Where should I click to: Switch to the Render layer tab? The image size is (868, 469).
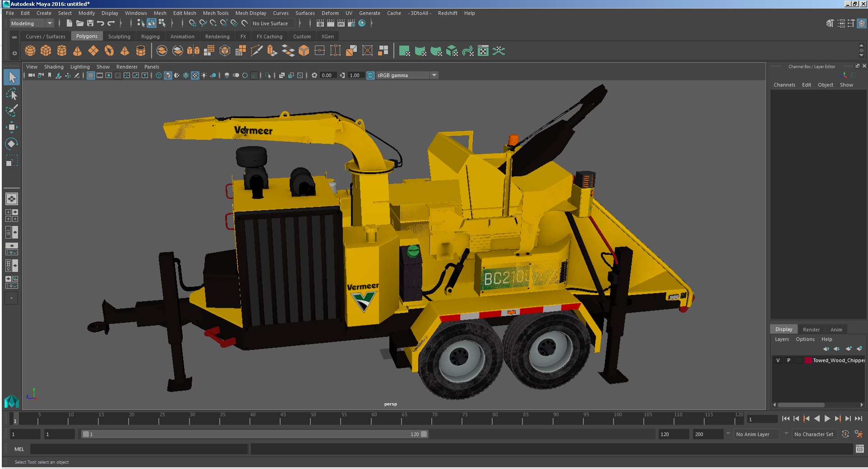(x=811, y=329)
